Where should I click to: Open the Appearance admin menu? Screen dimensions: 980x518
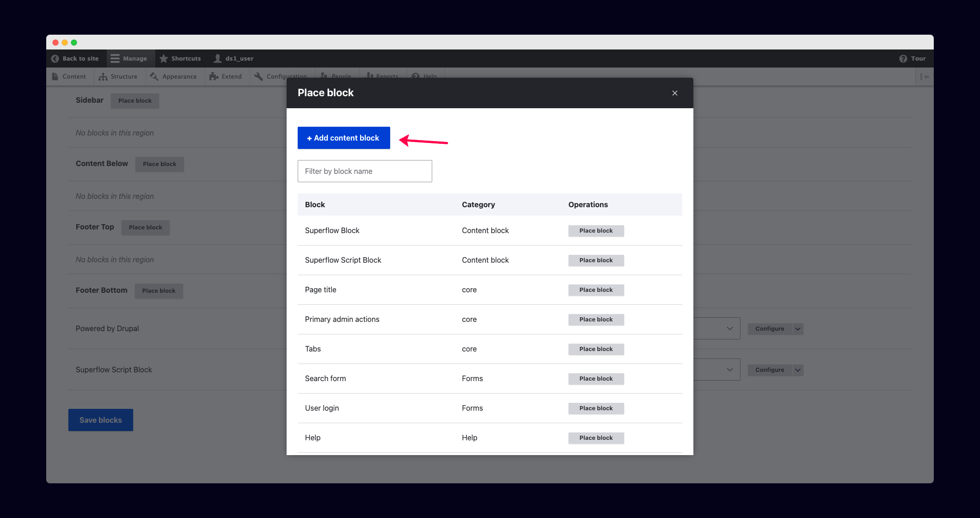[173, 77]
